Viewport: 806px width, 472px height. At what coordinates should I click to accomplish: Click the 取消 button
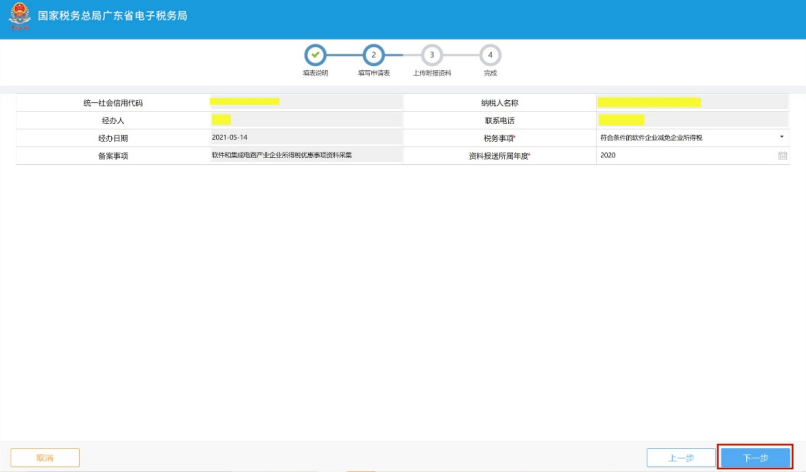click(45, 457)
